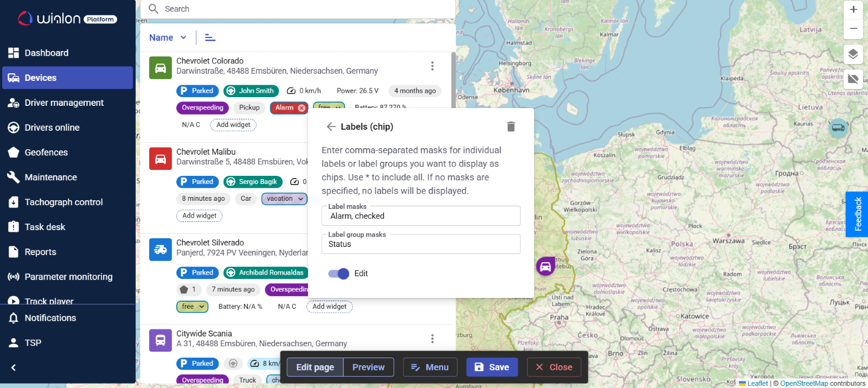Toggle the Edit switch off
This screenshot has width=868, height=388.
pos(339,273)
